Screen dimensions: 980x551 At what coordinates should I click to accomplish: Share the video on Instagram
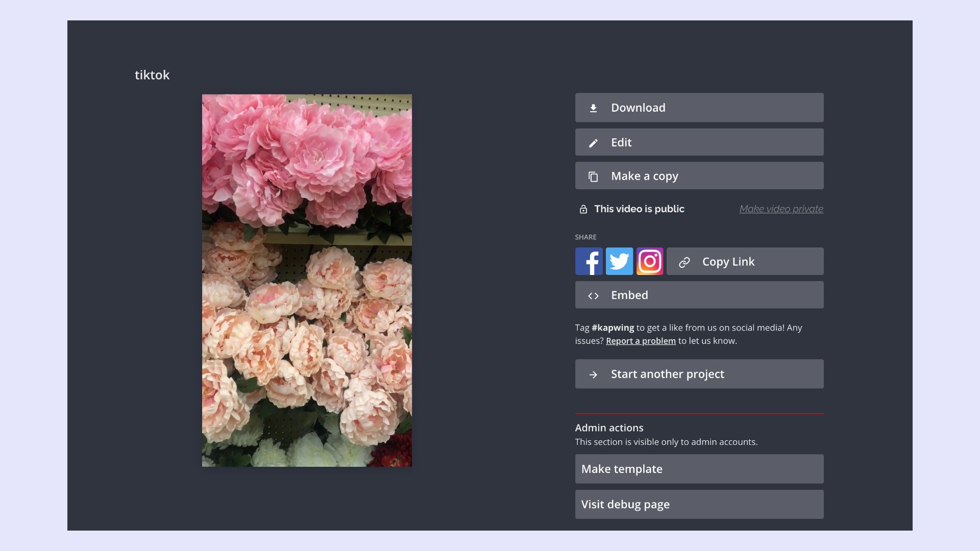click(x=650, y=261)
